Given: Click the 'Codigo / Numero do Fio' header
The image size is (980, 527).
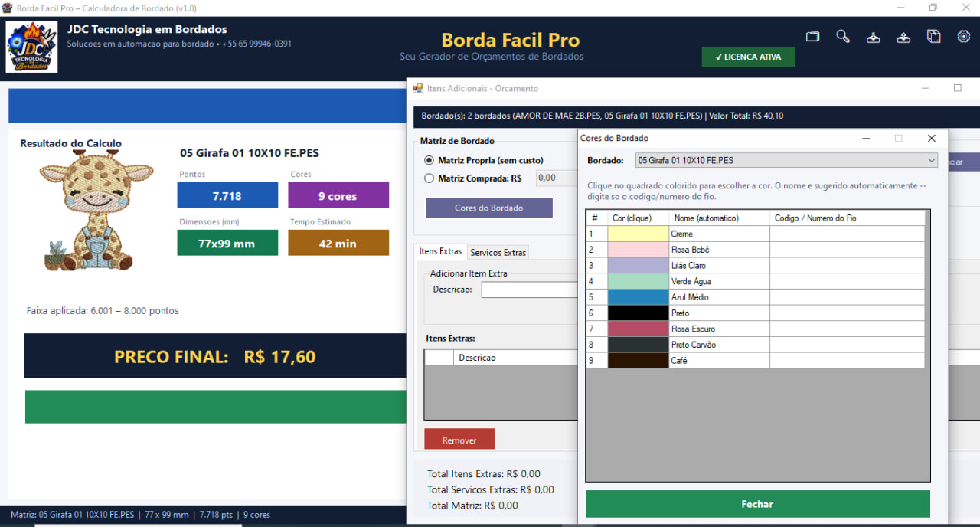Looking at the screenshot, I should tap(848, 218).
